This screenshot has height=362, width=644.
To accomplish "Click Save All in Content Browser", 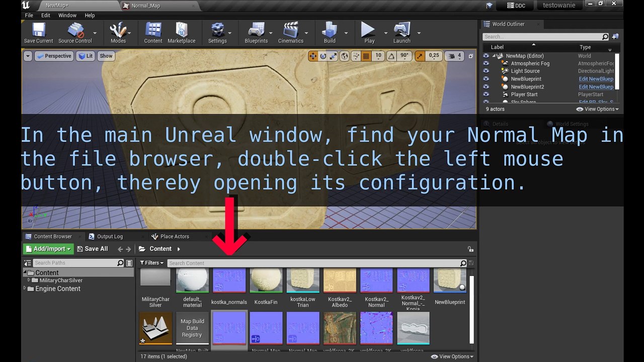I will tap(93, 249).
